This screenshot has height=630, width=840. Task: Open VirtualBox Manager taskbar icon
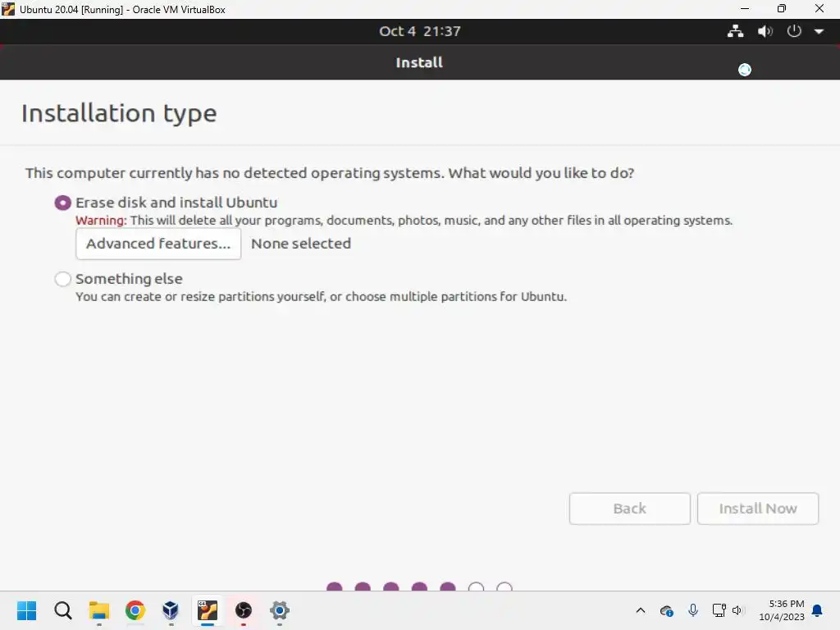(x=171, y=610)
